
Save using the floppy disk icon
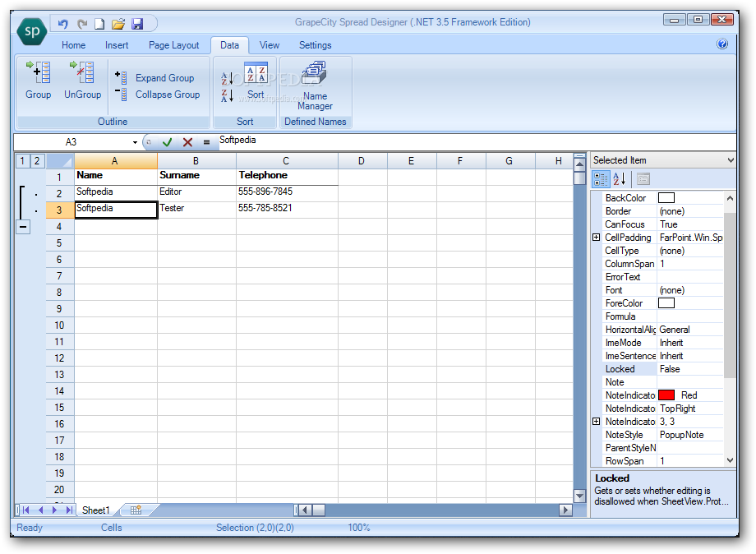coord(137,23)
